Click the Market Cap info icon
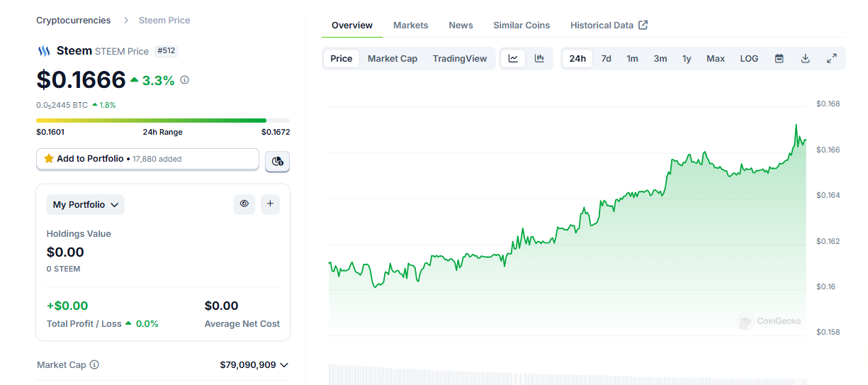 [x=94, y=364]
